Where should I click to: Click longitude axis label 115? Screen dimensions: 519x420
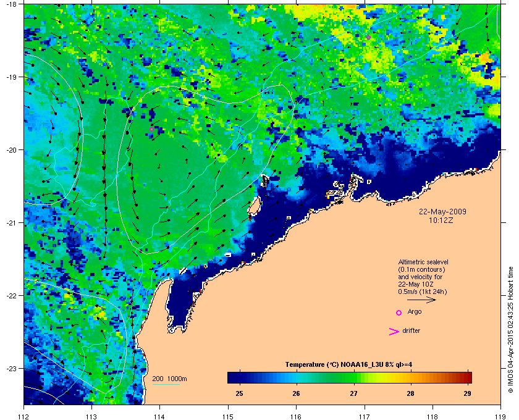point(228,417)
